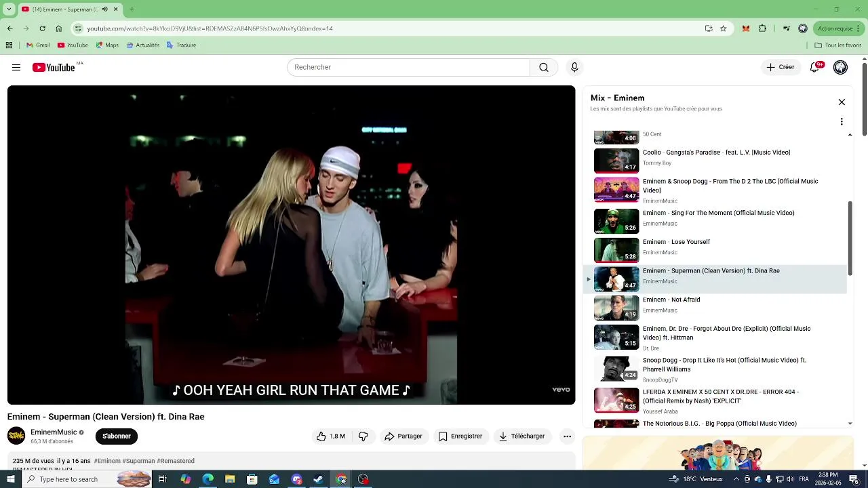The width and height of the screenshot is (868, 488).
Task: Save the video with Enregistrer
Action: pyautogui.click(x=460, y=436)
